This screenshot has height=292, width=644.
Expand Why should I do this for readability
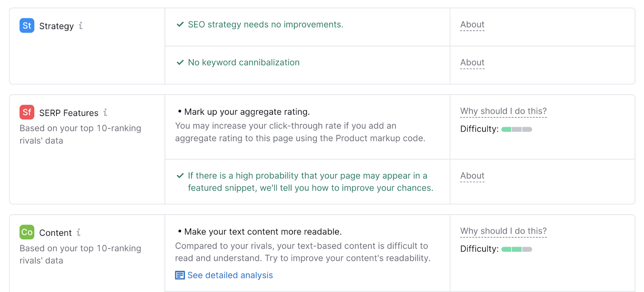pos(503,231)
